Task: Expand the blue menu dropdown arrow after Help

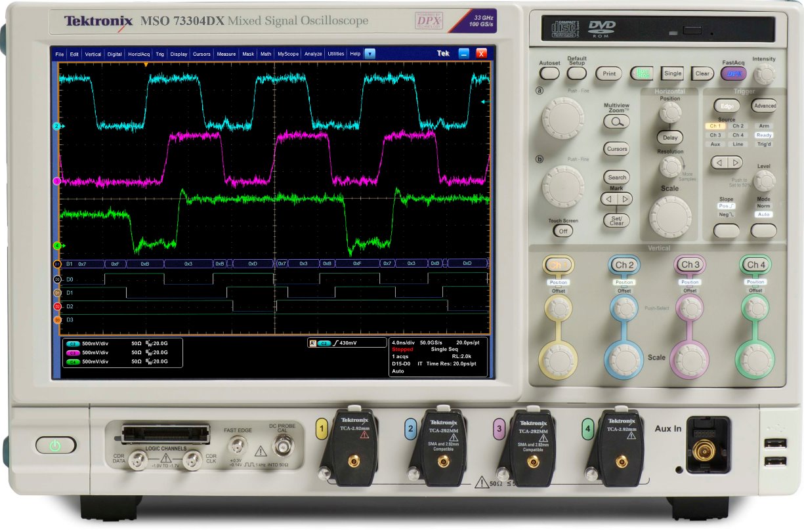Action: pyautogui.click(x=370, y=54)
